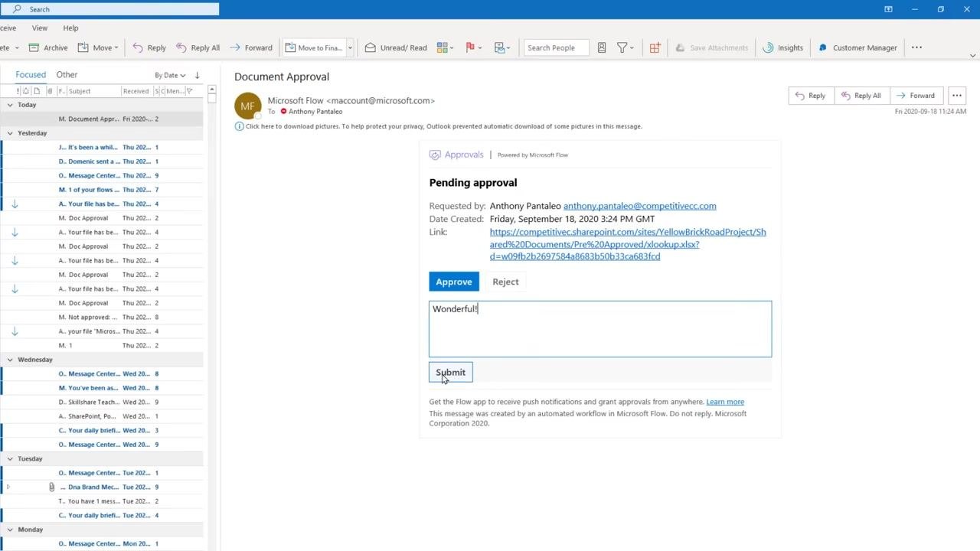This screenshot has height=551, width=980.
Task: Open the Address Book icon
Action: (x=602, y=47)
